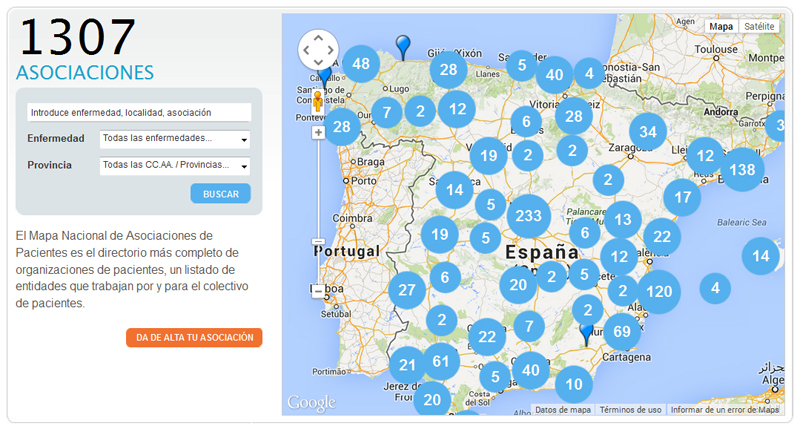Open the Provincia dropdown list
This screenshot has width=800, height=429.
pos(175,165)
